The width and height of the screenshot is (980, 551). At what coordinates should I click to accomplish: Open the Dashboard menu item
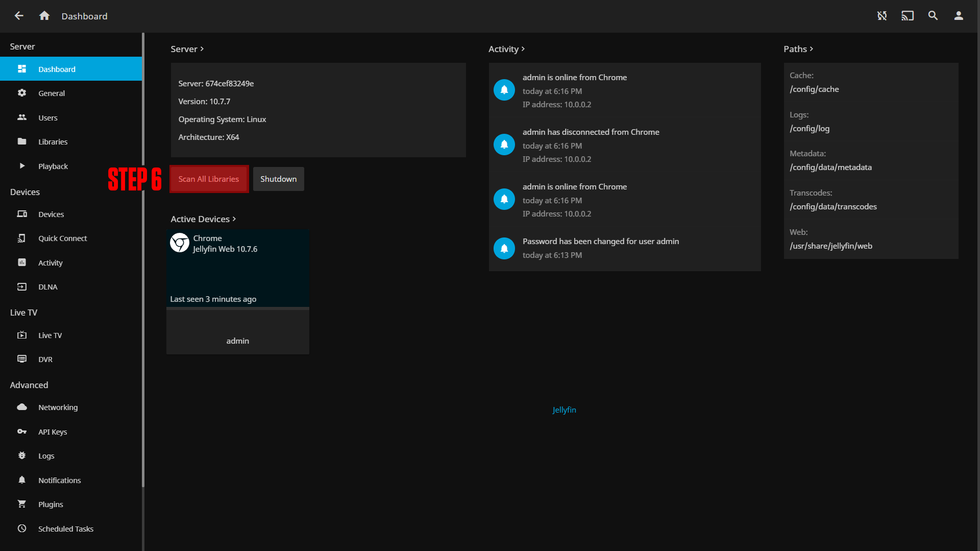click(71, 69)
